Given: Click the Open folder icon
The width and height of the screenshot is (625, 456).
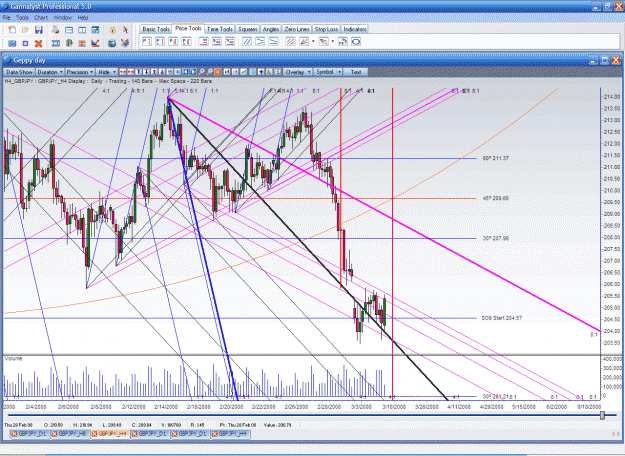Looking at the screenshot, I should [25, 30].
